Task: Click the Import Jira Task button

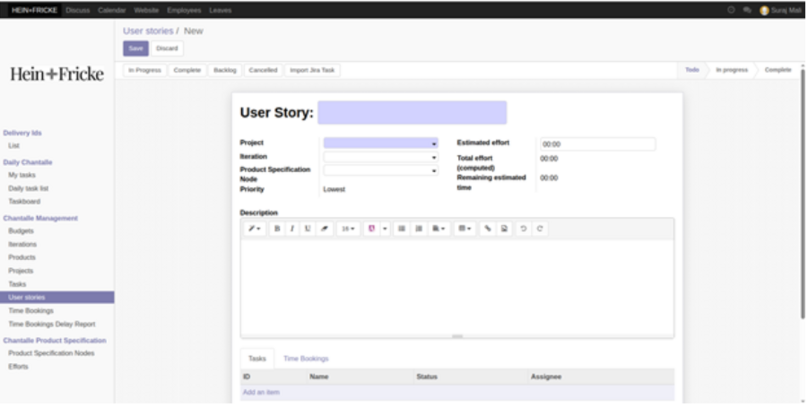Action: coord(312,70)
